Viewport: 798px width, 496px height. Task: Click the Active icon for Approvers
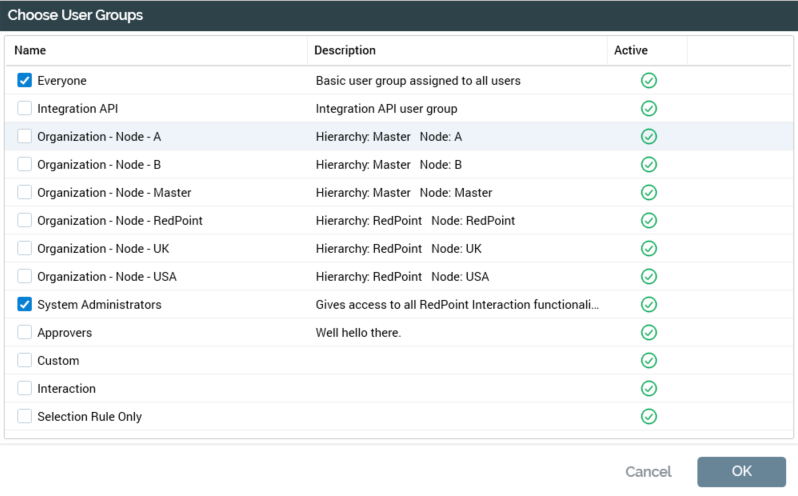pyautogui.click(x=648, y=332)
